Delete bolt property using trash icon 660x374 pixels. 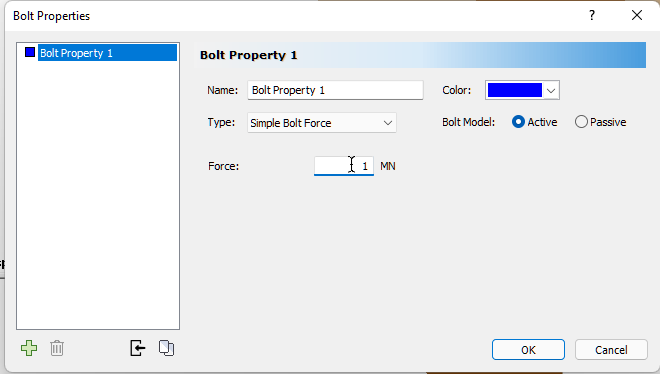pyautogui.click(x=57, y=348)
